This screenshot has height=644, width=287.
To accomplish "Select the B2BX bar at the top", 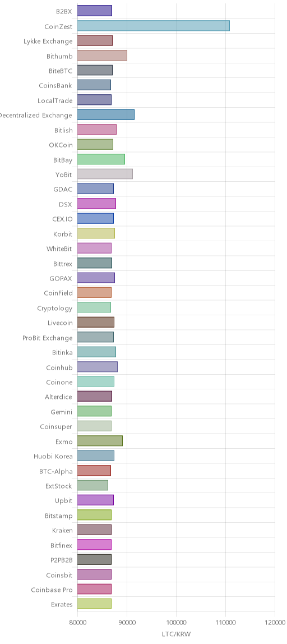I will click(x=95, y=11).
